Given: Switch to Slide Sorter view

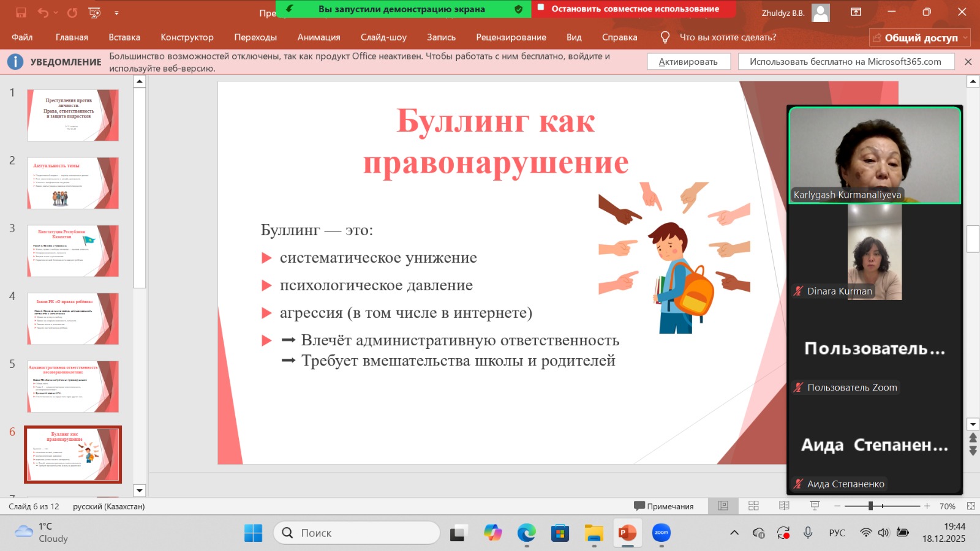Looking at the screenshot, I should (753, 506).
